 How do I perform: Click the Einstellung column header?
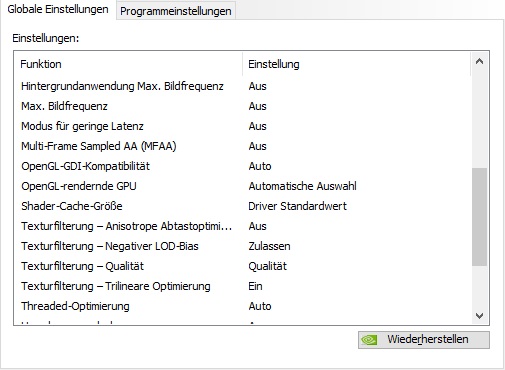point(357,64)
